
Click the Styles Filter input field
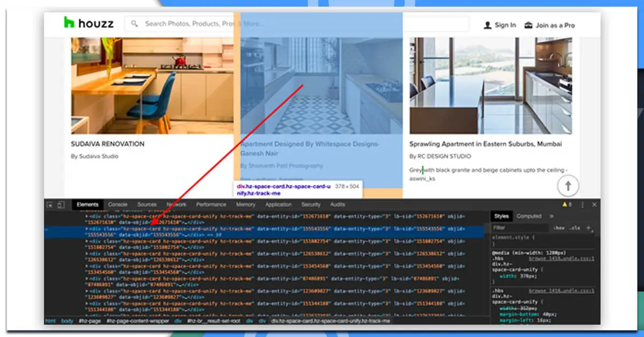point(520,228)
